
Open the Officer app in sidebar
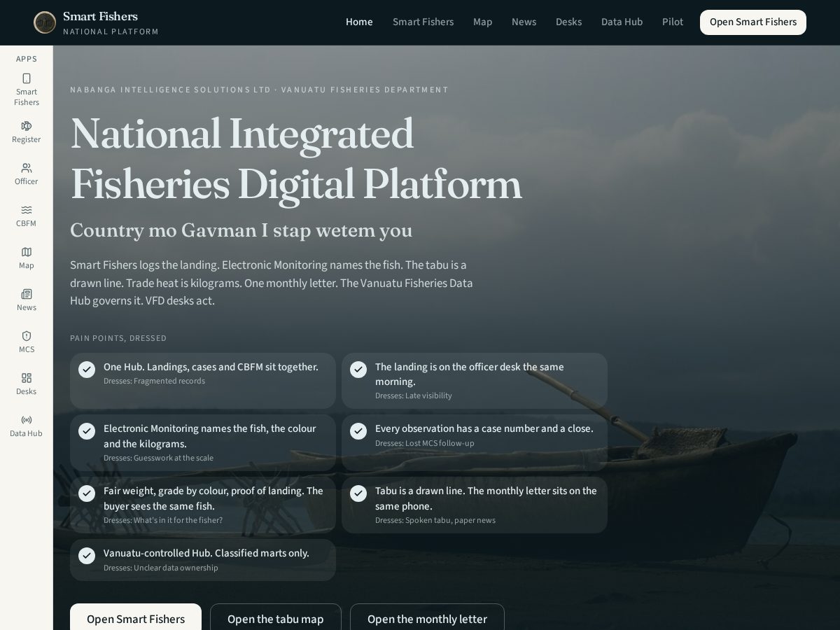pos(27,174)
